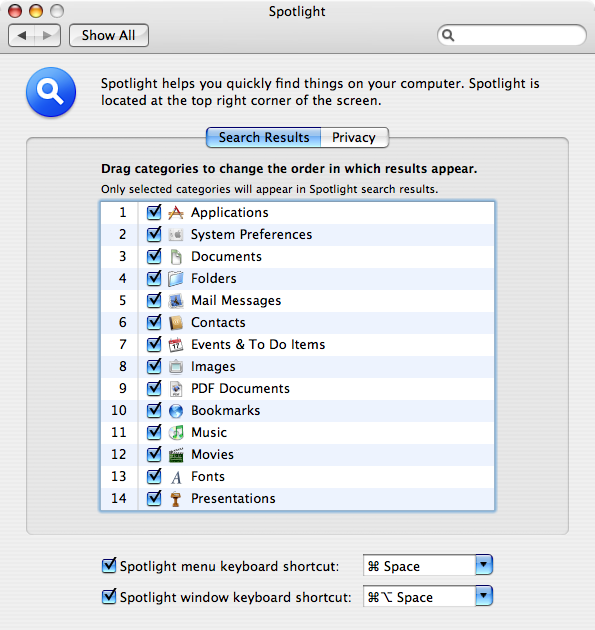The image size is (595, 630).
Task: Go forward with the right arrow button
Action: coord(47,35)
